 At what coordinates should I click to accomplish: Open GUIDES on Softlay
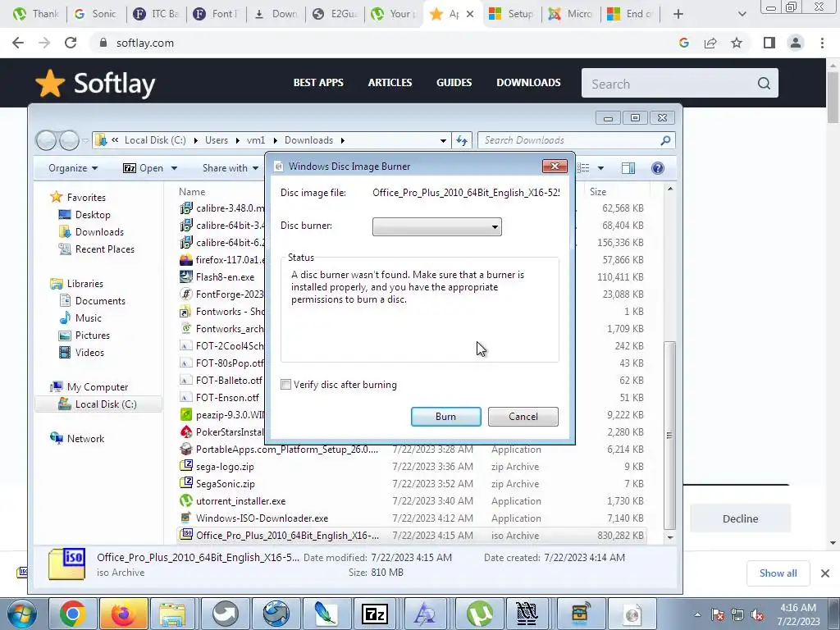coord(454,83)
